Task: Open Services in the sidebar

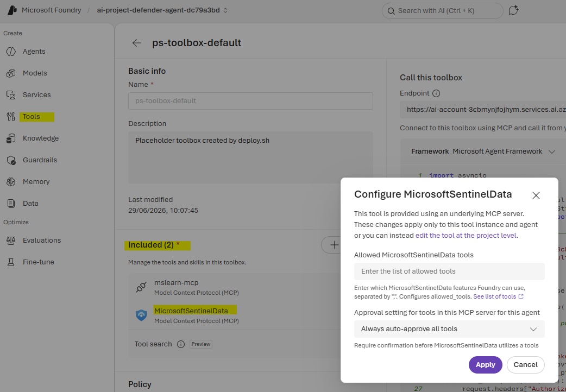Action: tap(36, 94)
